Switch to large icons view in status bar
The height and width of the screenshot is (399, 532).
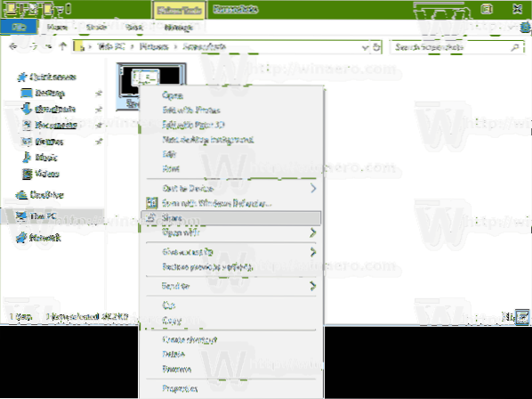tap(522, 317)
